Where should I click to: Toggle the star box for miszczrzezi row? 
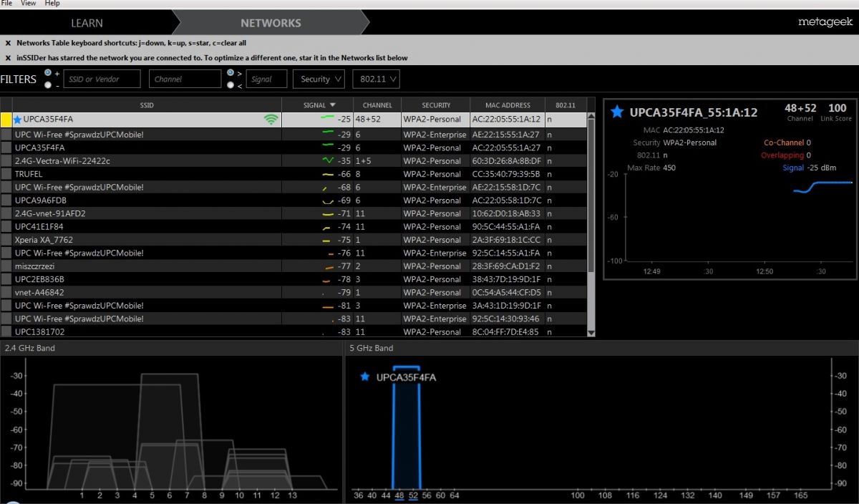[x=6, y=266]
